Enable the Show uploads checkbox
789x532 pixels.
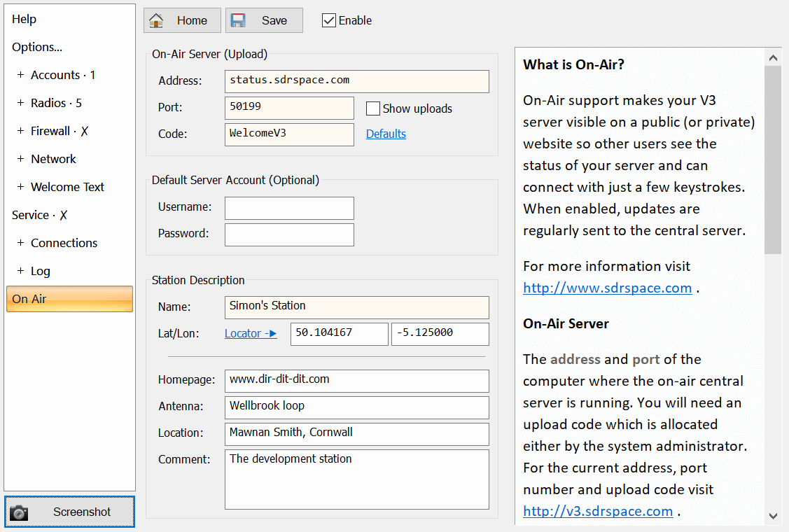[373, 108]
